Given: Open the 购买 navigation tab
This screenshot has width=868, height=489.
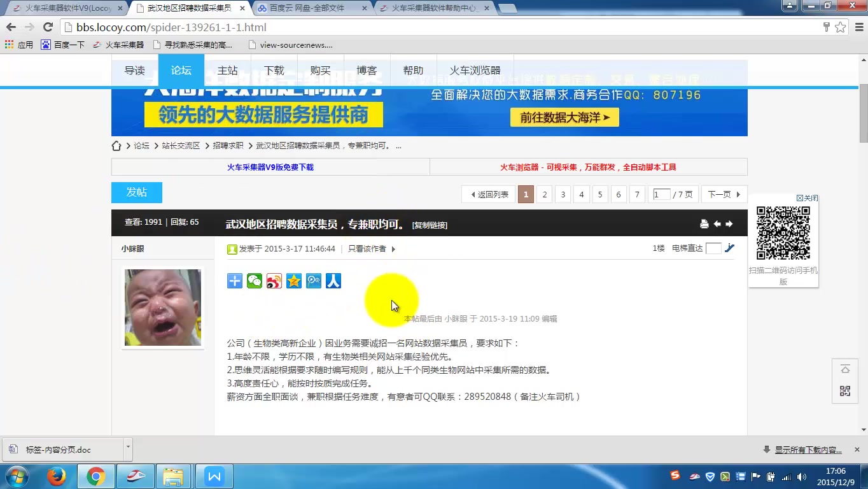Looking at the screenshot, I should 321,70.
